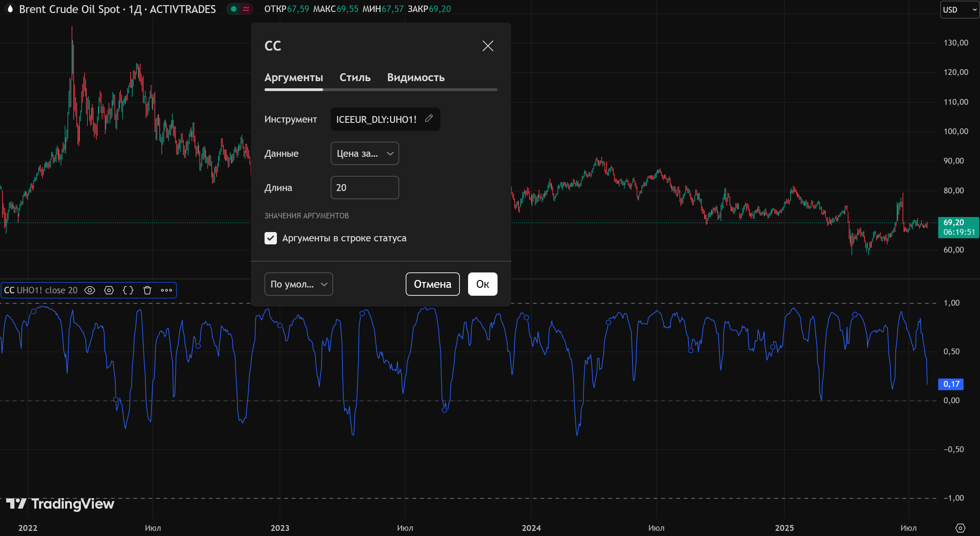980x536 pixels.
Task: Click the pencil icon to edit instrument symbol
Action: click(429, 118)
